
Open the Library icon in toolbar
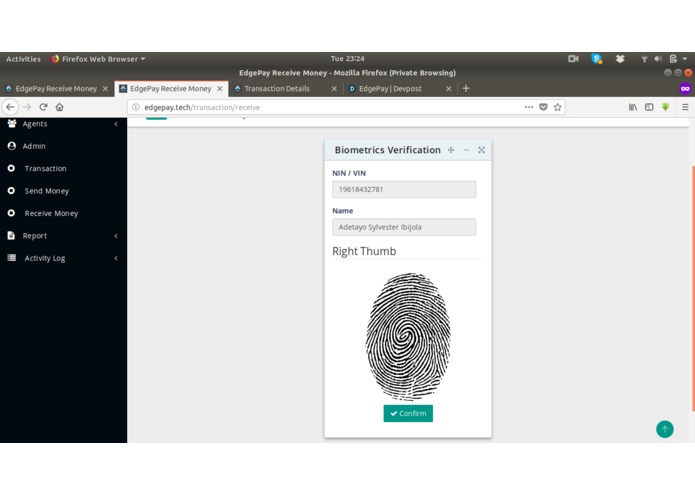(633, 107)
